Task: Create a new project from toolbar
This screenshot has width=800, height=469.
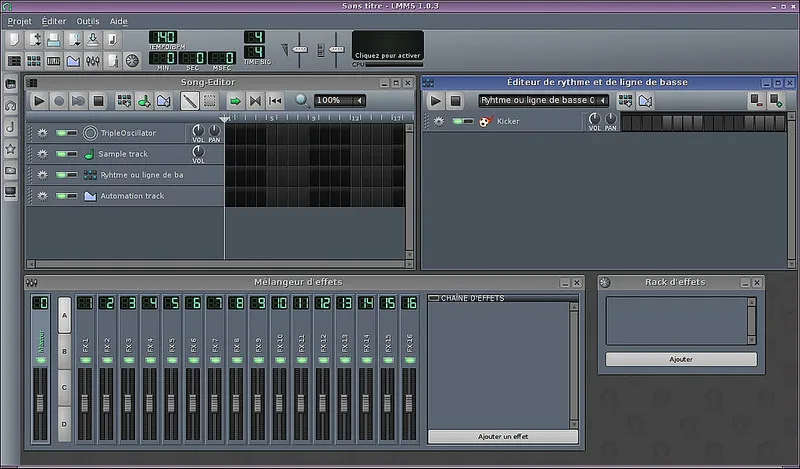Action: [x=15, y=40]
